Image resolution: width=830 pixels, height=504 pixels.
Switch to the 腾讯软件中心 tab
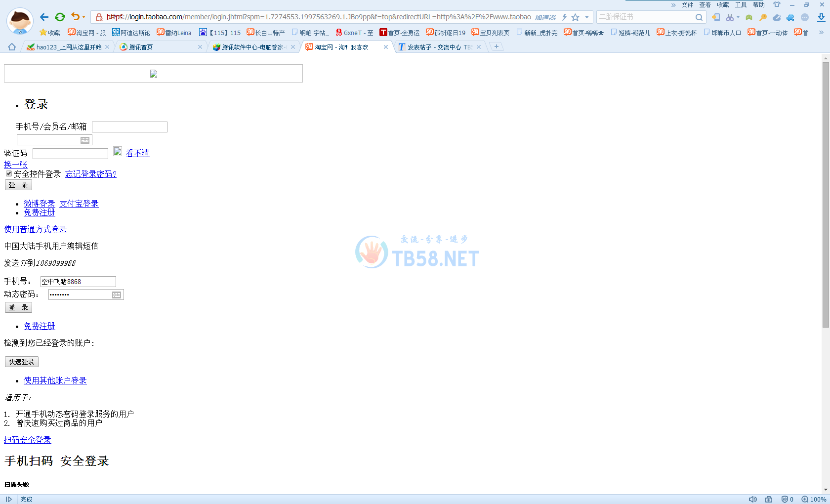pos(254,47)
